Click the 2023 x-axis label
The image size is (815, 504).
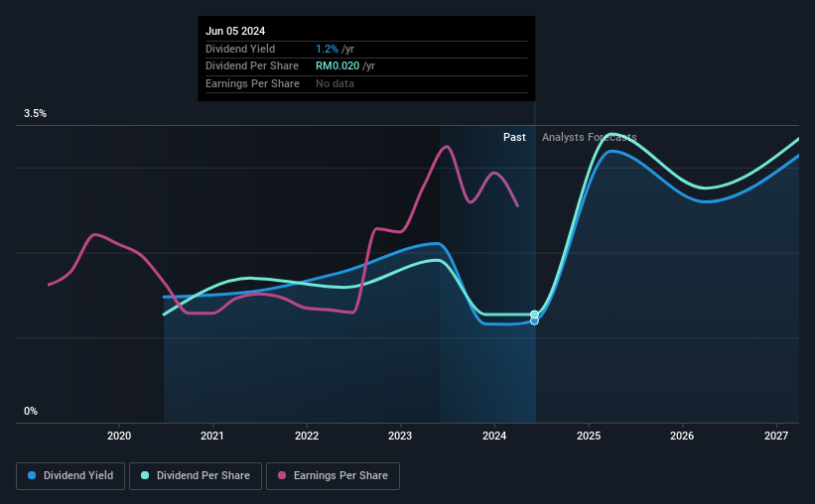(x=400, y=436)
